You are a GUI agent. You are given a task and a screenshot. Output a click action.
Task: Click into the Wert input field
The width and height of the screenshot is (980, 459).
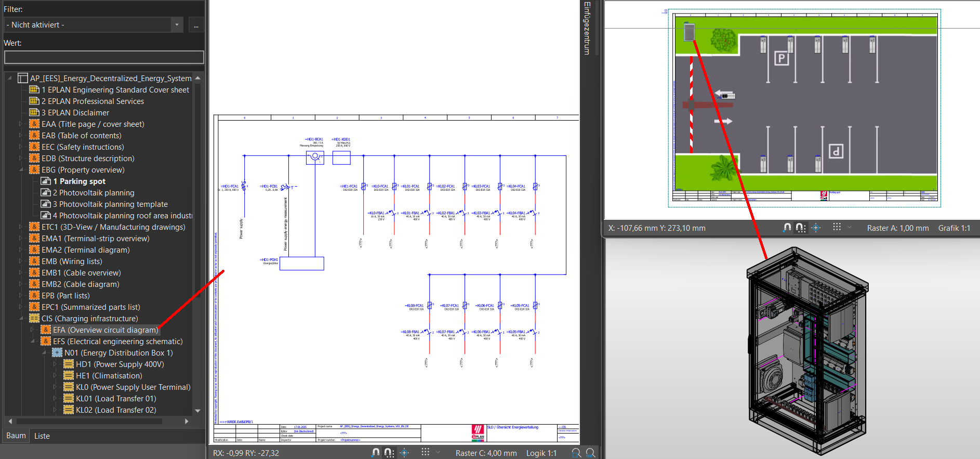(x=104, y=57)
